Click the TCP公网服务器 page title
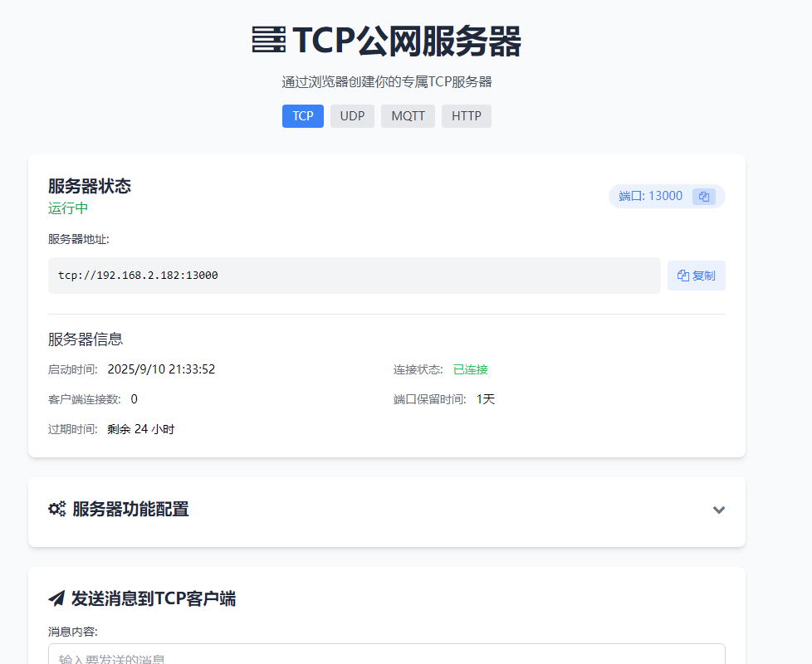Image resolution: width=812 pixels, height=664 pixels. [x=407, y=41]
